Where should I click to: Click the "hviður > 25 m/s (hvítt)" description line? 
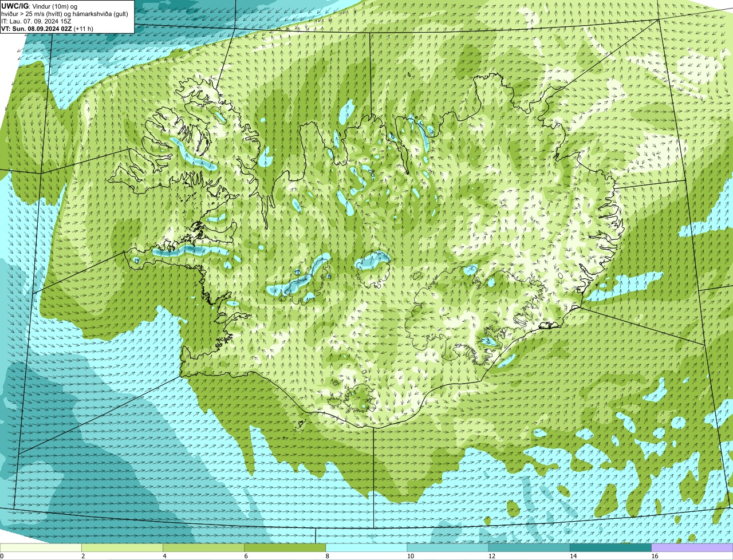pyautogui.click(x=64, y=14)
